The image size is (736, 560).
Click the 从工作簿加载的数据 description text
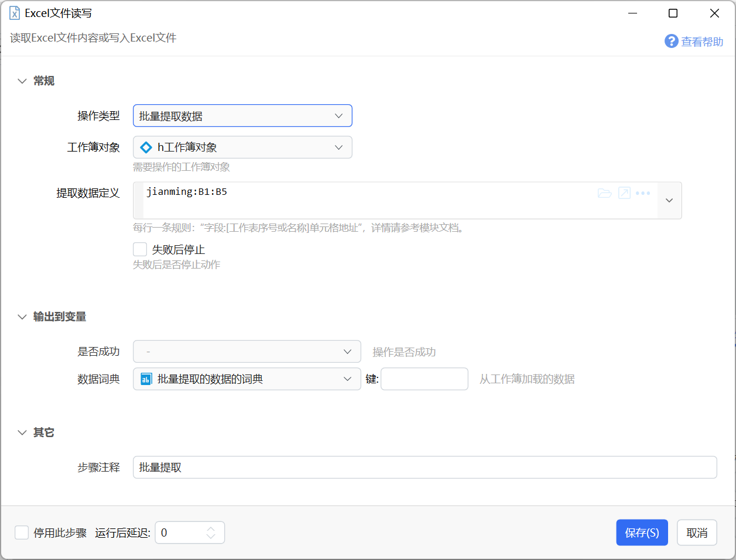coord(527,379)
